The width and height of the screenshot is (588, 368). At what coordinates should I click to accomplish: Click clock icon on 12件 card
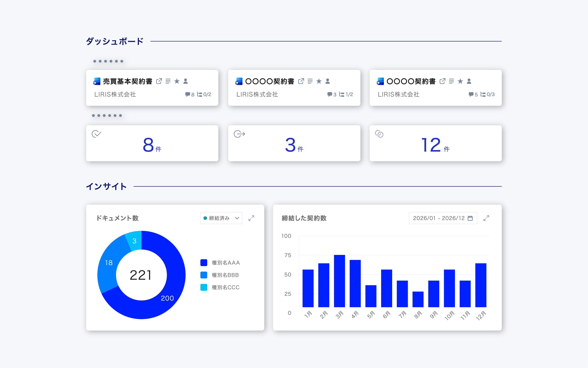379,134
